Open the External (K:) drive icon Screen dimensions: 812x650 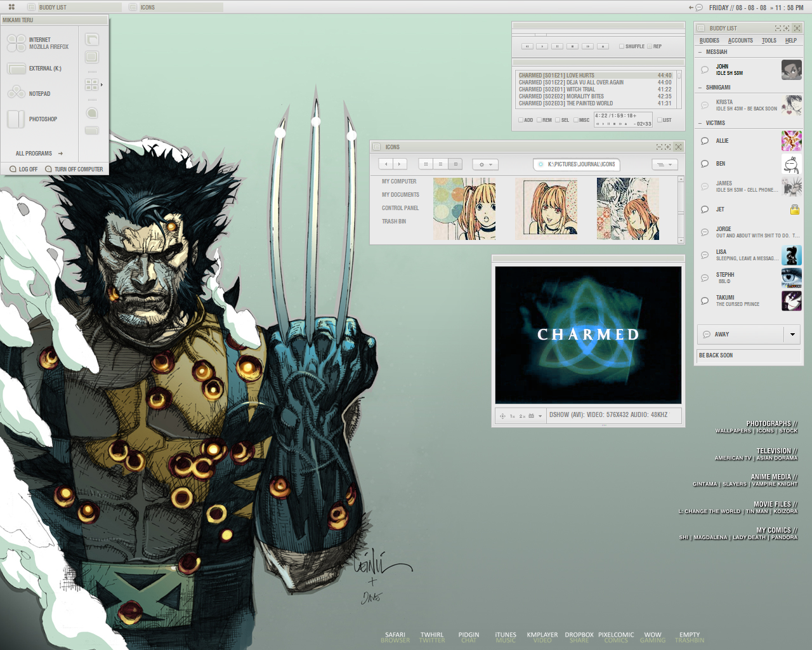pyautogui.click(x=16, y=69)
